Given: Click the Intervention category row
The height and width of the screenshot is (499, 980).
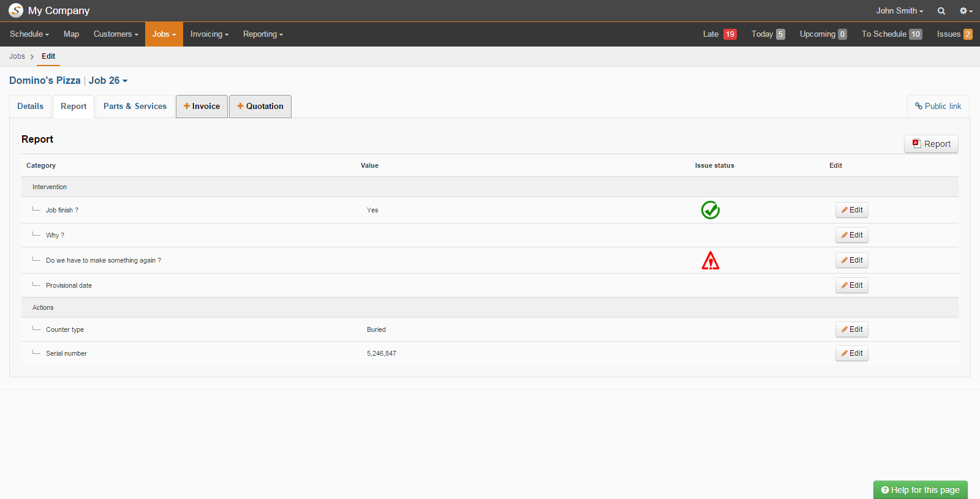Looking at the screenshot, I should 490,187.
